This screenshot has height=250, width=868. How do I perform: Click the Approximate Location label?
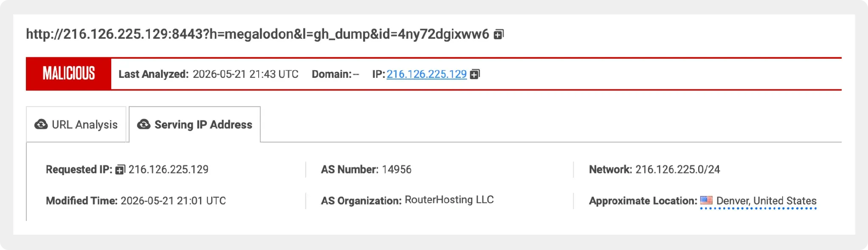click(643, 201)
